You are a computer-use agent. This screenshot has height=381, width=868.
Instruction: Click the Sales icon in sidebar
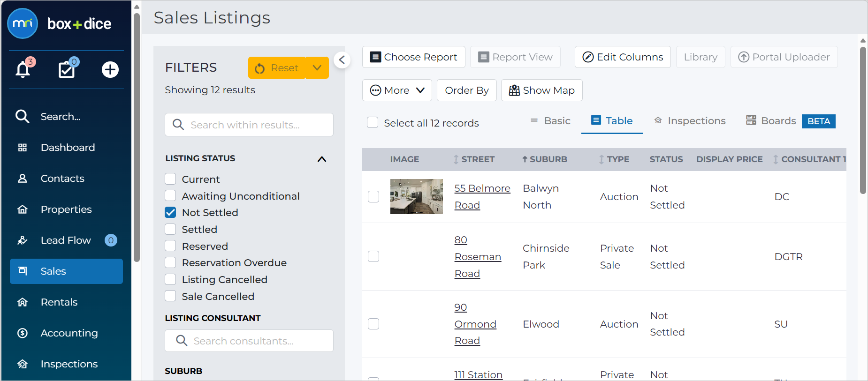pos(23,271)
